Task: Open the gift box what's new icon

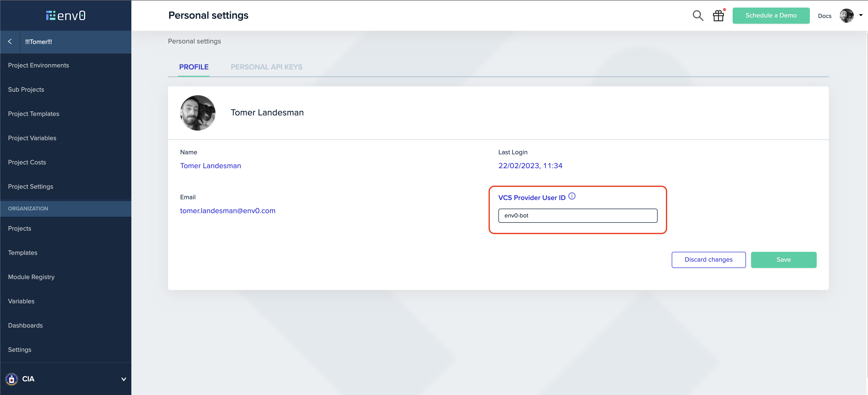Action: click(718, 15)
